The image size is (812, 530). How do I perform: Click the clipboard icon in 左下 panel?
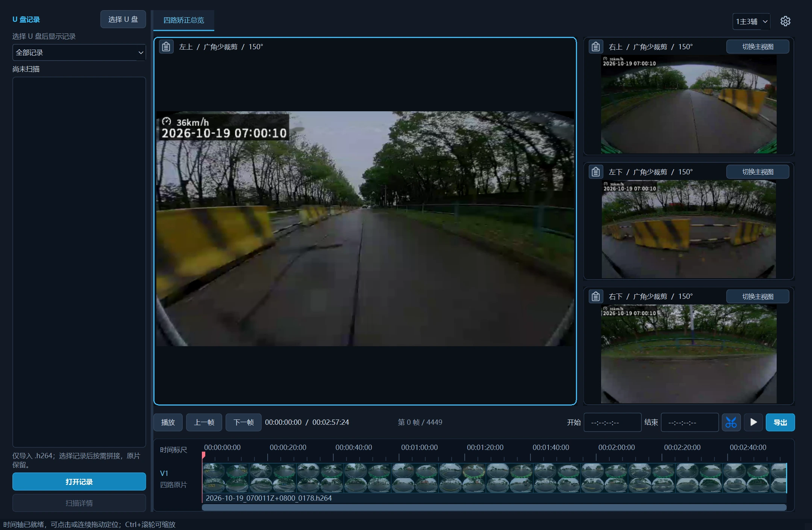click(596, 172)
